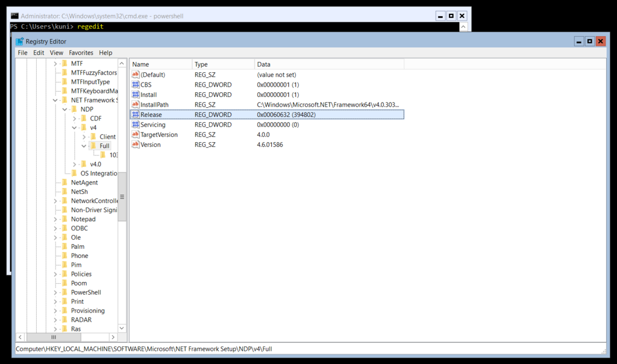
Task: Collapse the Full tree node
Action: (x=84, y=146)
